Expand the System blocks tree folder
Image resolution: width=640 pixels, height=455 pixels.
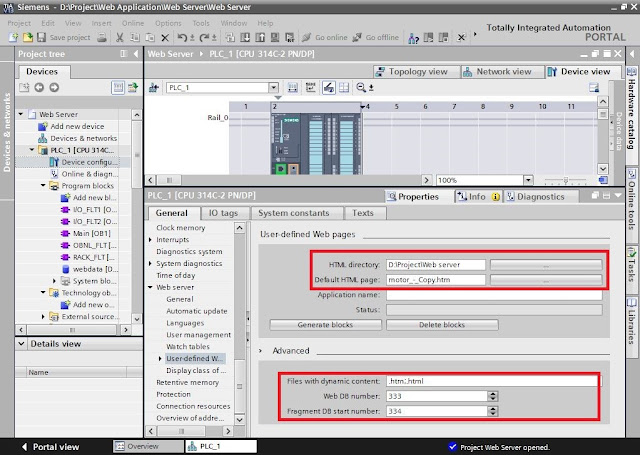(54, 281)
